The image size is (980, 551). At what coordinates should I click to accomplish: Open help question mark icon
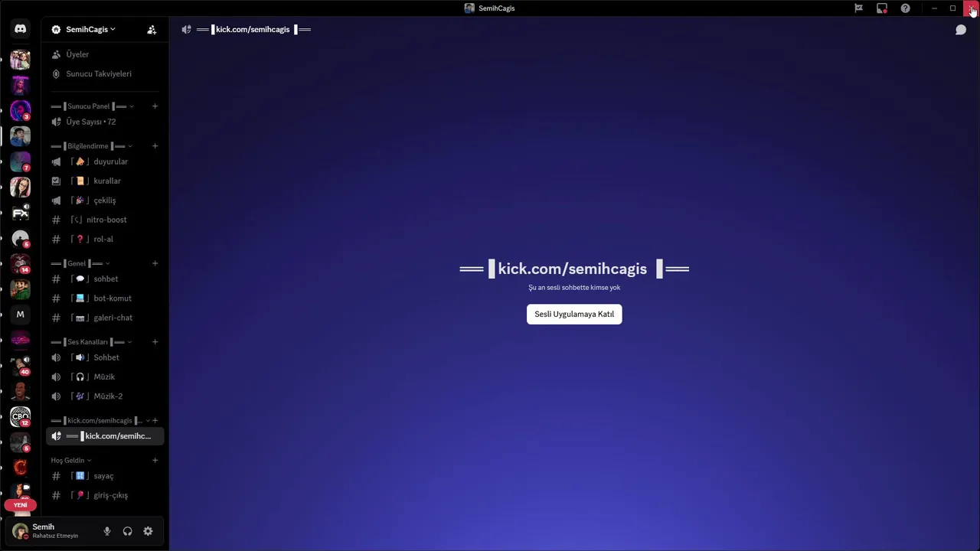(x=906, y=8)
